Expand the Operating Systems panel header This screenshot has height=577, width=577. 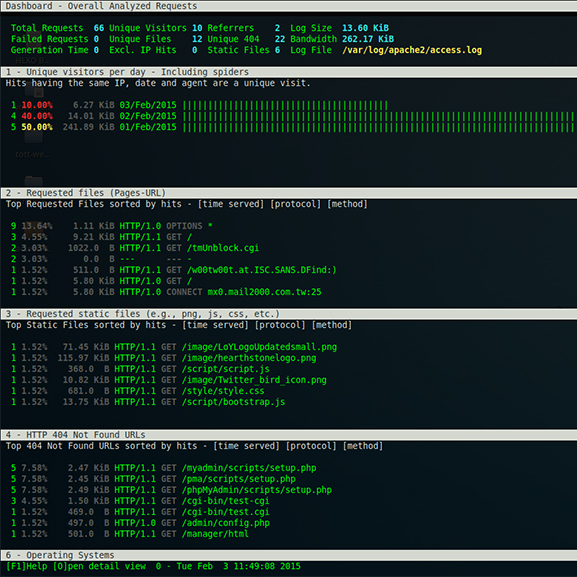tap(288, 555)
